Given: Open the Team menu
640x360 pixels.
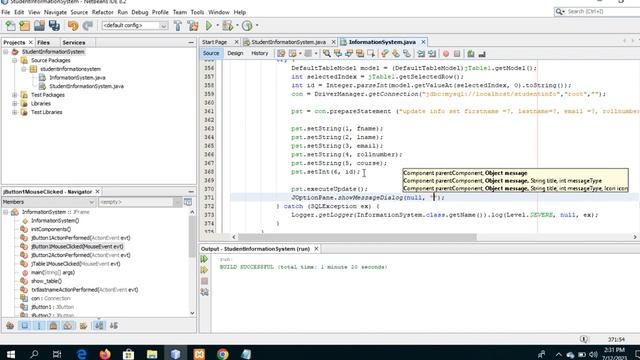Looking at the screenshot, I should [x=180, y=12].
